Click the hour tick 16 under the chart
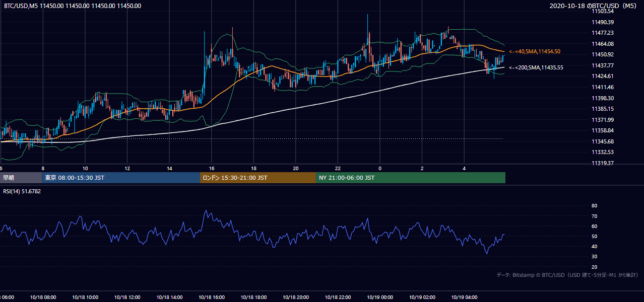This screenshot has height=302, width=644. [212, 168]
